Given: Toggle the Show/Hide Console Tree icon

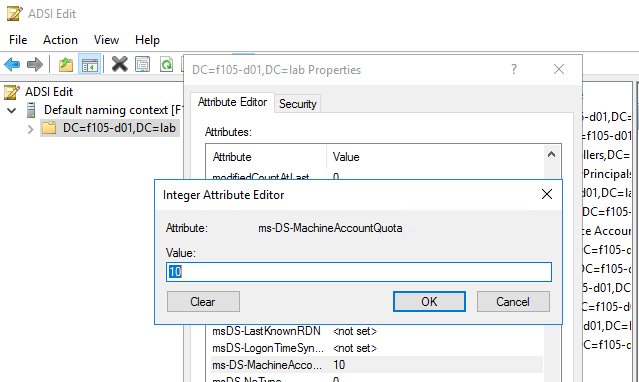Looking at the screenshot, I should [89, 64].
